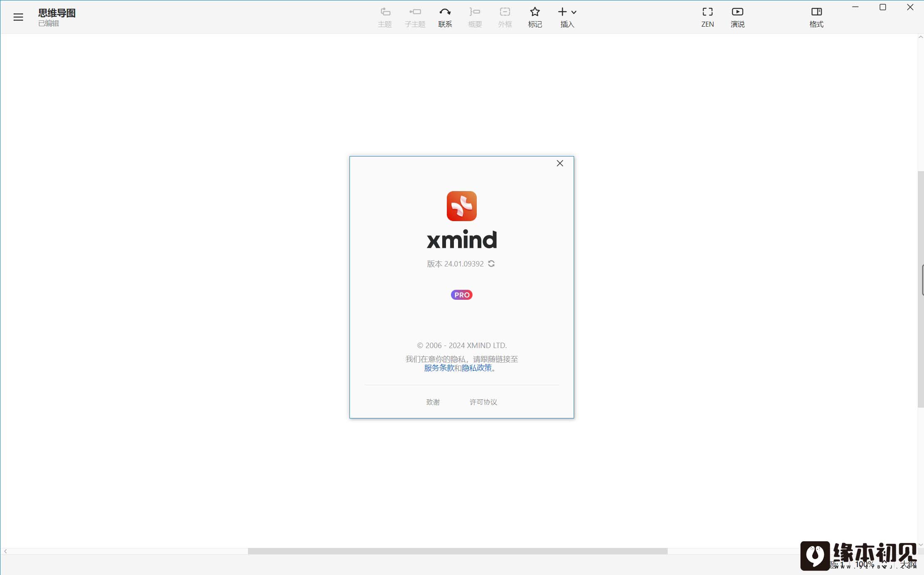Close the xmind application window
Image resolution: width=924 pixels, height=575 pixels.
click(x=910, y=7)
